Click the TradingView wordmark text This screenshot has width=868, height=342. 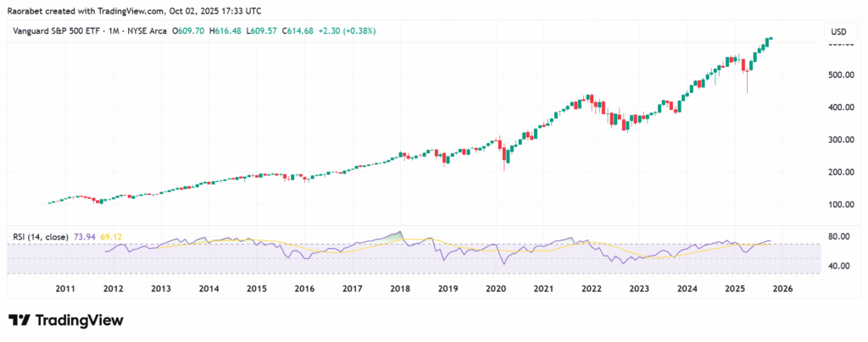[x=79, y=321]
